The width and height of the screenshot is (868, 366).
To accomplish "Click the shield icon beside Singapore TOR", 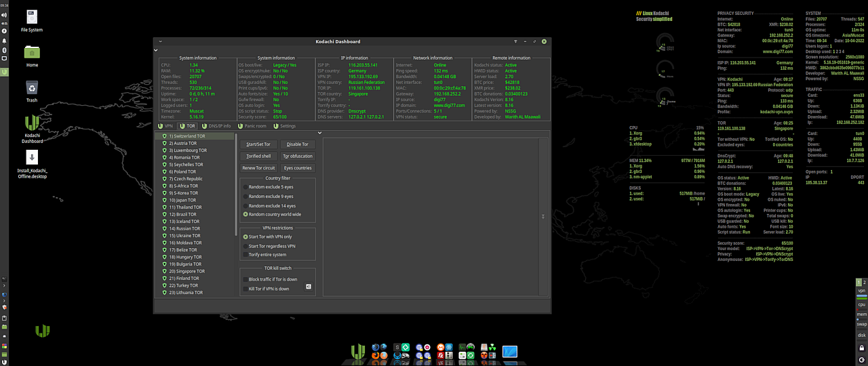I will click(x=164, y=271).
